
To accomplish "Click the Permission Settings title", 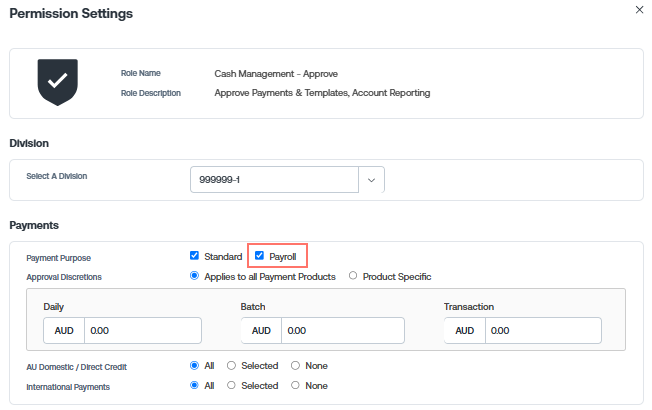I will coord(71,13).
